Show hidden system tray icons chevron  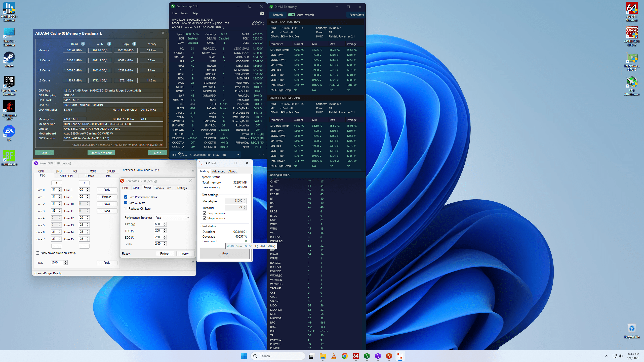point(607,356)
